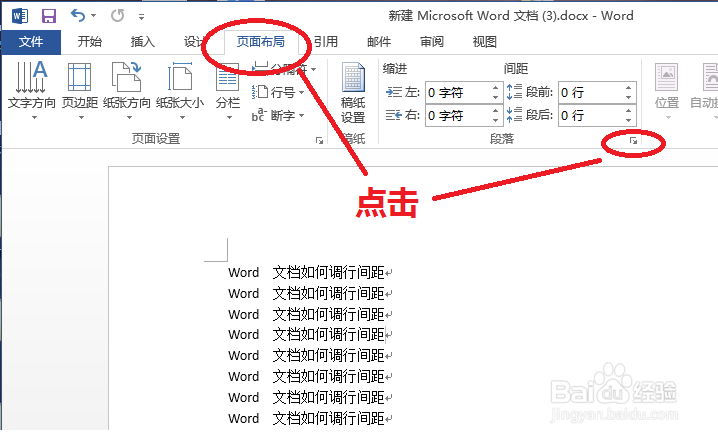Open the 段落 paragraph dialog launcher

click(633, 141)
